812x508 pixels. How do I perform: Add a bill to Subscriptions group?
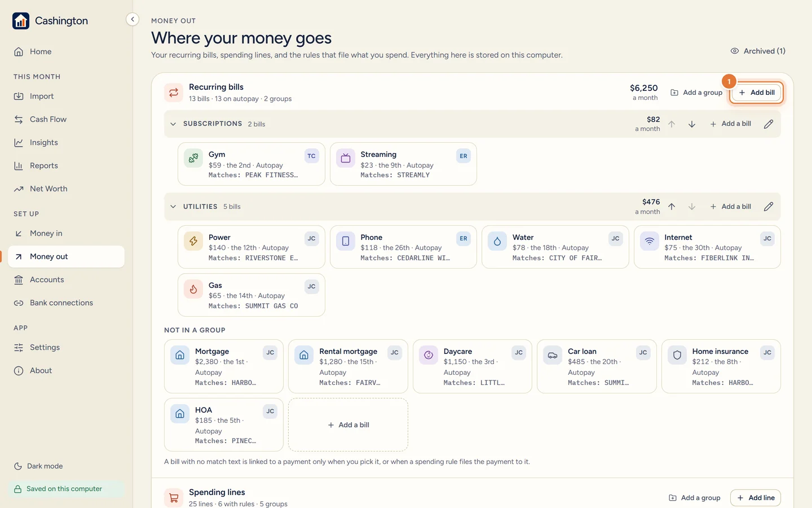[x=730, y=124]
